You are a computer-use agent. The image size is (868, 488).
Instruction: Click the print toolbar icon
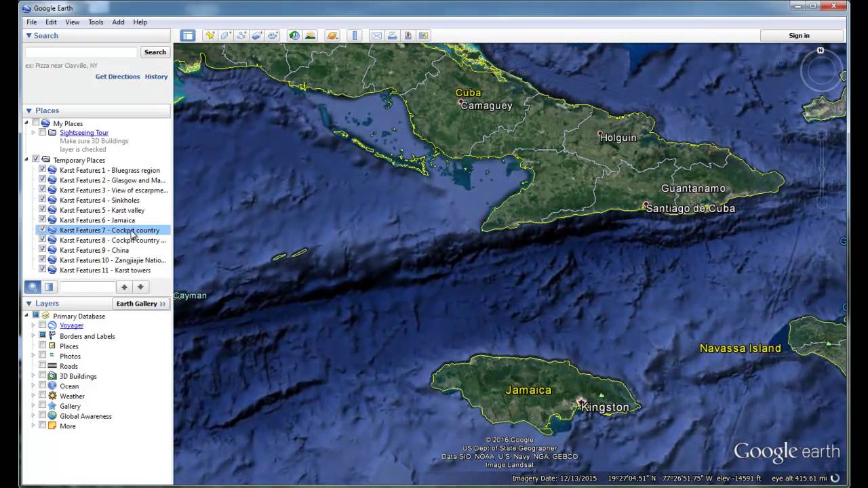pyautogui.click(x=392, y=36)
